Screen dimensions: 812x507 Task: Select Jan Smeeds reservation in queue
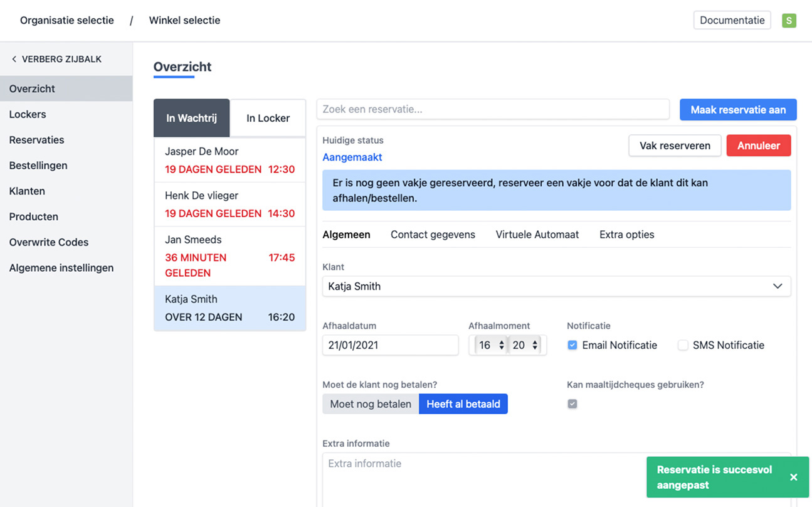229,256
